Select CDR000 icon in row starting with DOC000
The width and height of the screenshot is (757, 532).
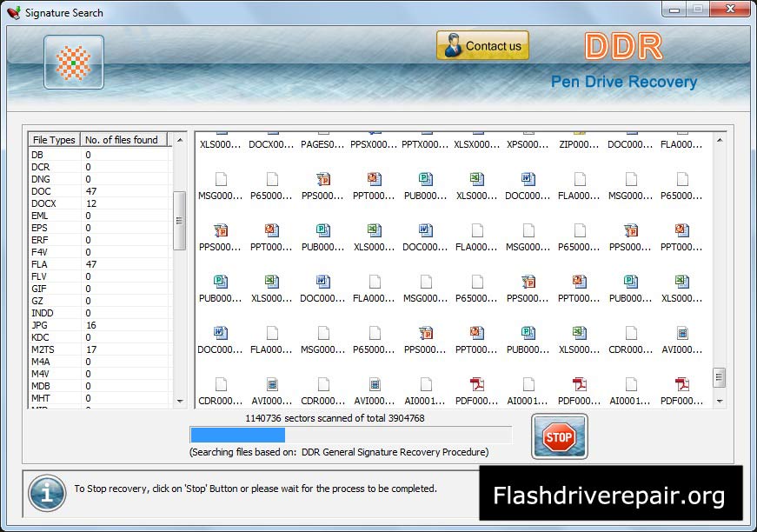coord(631,333)
